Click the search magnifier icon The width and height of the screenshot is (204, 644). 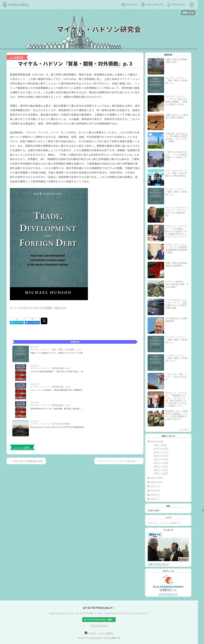click(x=203, y=511)
